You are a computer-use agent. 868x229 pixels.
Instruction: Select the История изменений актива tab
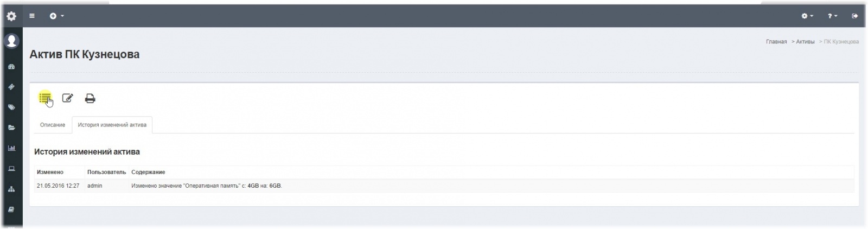112,125
